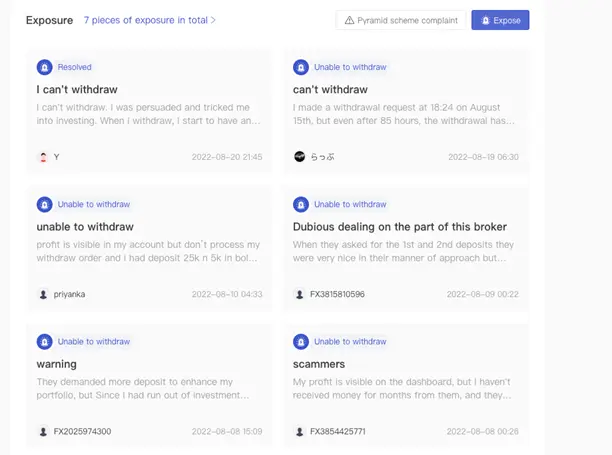
Task: Click the shield icon on the "warning" card
Action: point(44,342)
